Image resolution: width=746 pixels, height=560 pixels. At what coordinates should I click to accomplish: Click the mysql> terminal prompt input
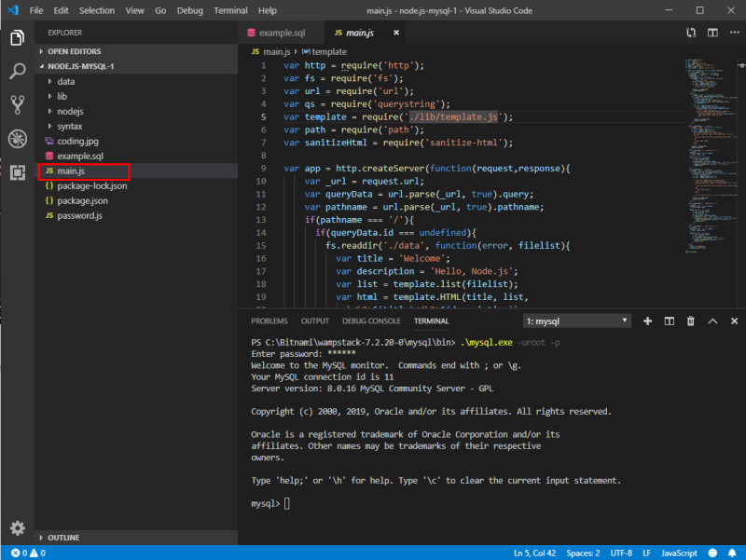tap(287, 503)
